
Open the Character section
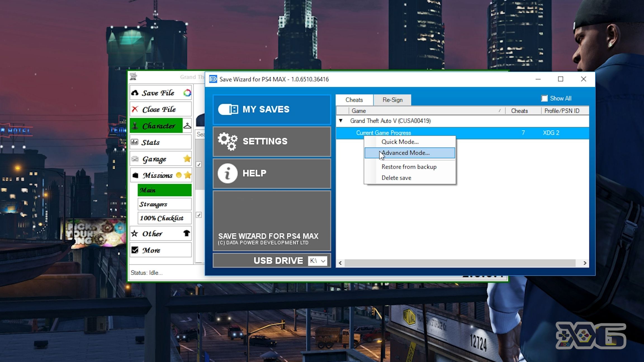coord(156,126)
